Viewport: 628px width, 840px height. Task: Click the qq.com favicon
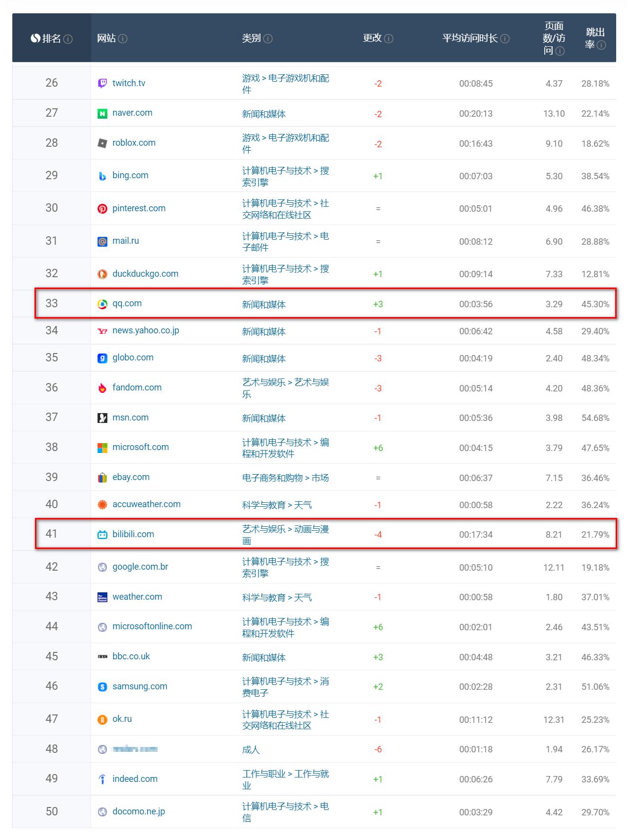click(102, 304)
